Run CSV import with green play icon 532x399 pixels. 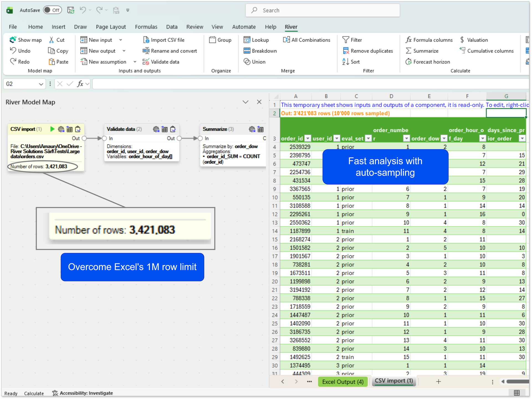tap(52, 129)
